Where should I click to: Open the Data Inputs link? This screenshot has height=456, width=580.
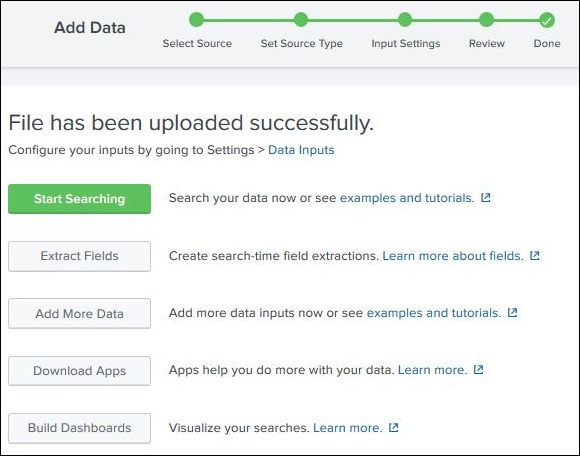[301, 150]
